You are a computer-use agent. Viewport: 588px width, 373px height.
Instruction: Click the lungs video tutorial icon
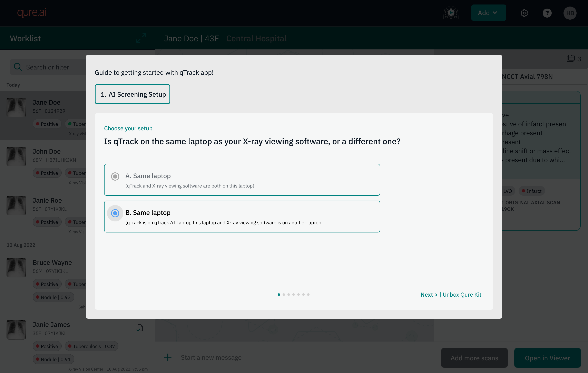coord(451,13)
